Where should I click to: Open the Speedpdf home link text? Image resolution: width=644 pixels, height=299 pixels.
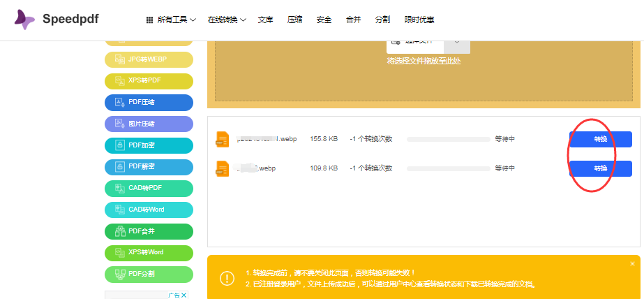(70, 19)
